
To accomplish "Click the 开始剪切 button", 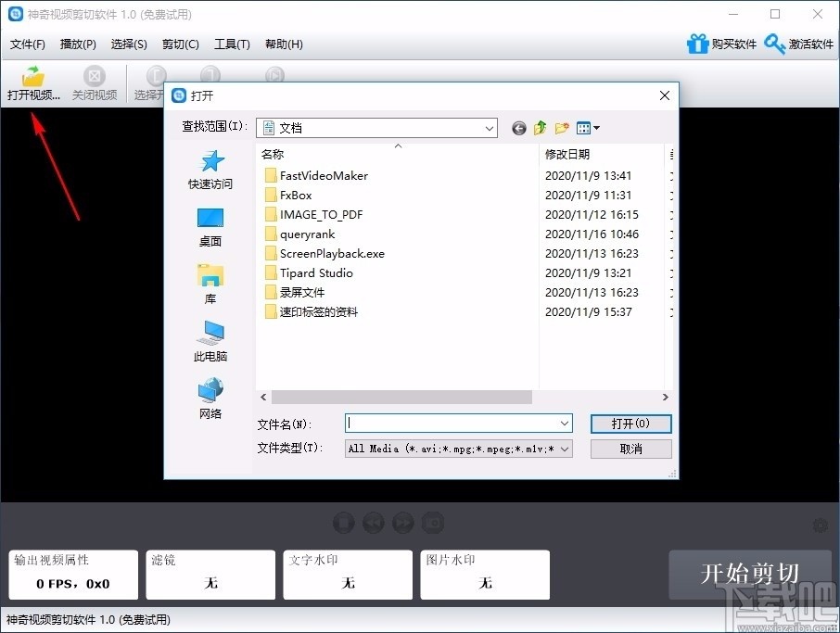I will tap(749, 575).
